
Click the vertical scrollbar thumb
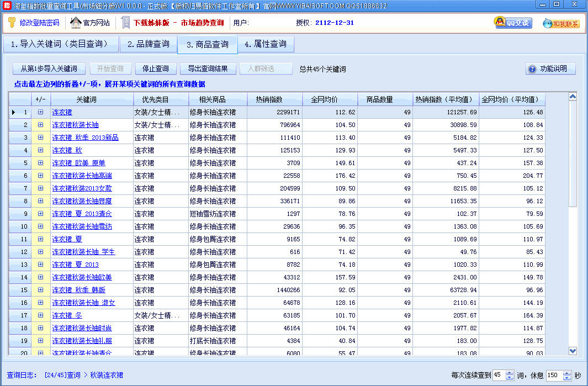(x=573, y=154)
